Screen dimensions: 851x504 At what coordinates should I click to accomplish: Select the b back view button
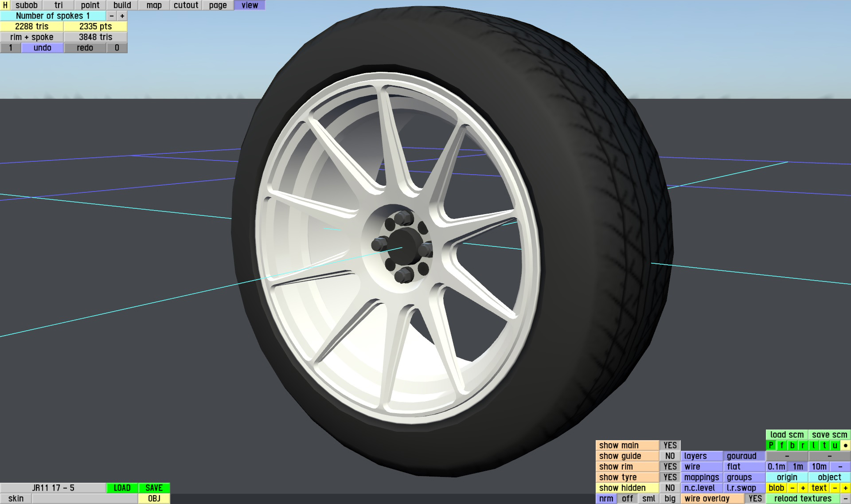[792, 445]
